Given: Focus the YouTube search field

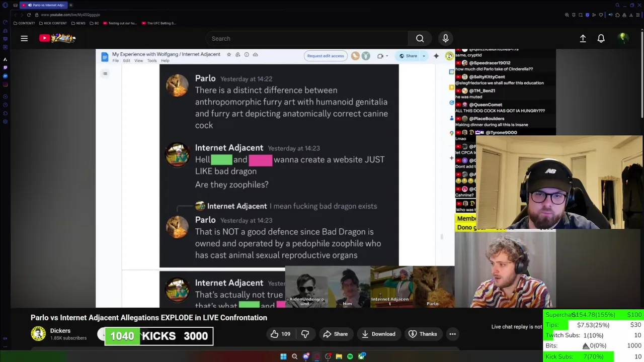Looking at the screenshot, I should pyautogui.click(x=307, y=38).
